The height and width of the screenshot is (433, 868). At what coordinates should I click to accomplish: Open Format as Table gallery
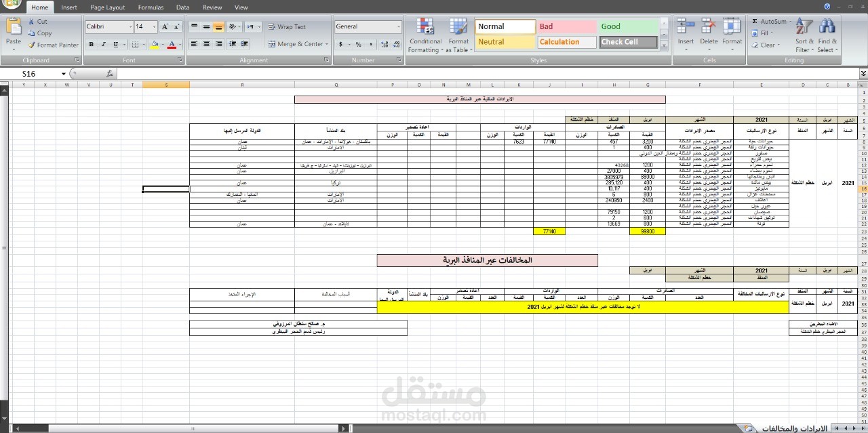click(x=458, y=36)
